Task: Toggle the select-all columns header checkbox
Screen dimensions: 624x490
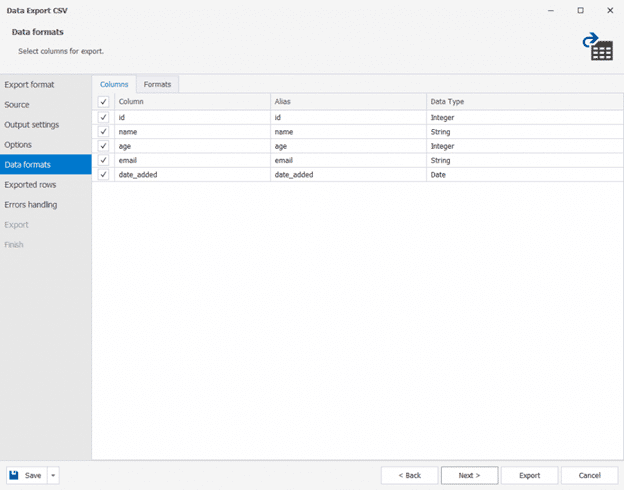Action: pyautogui.click(x=103, y=102)
